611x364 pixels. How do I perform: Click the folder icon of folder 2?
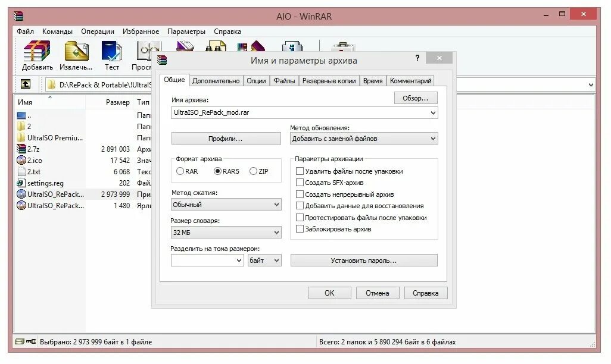pyautogui.click(x=21, y=127)
